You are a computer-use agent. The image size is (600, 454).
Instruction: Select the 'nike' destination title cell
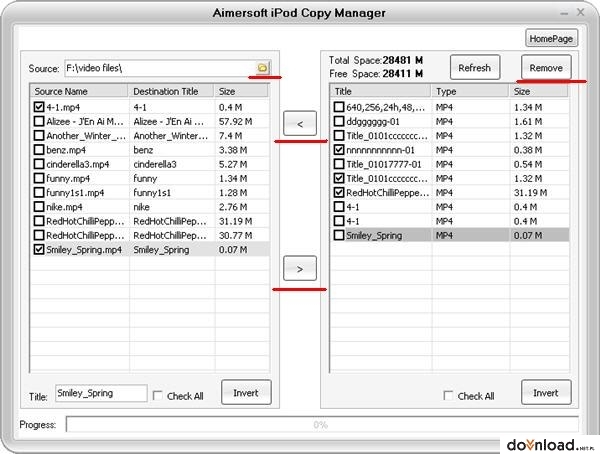[142, 207]
